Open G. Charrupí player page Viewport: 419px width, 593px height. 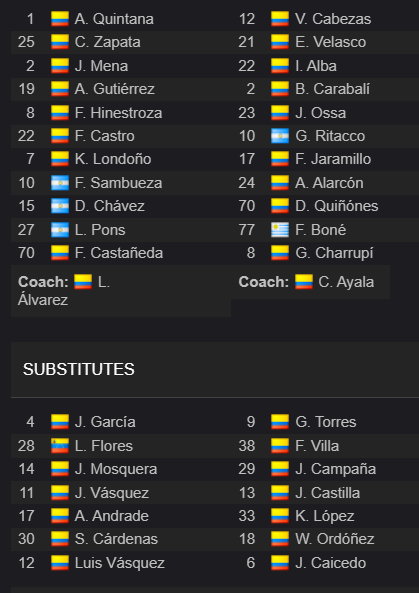click(334, 253)
